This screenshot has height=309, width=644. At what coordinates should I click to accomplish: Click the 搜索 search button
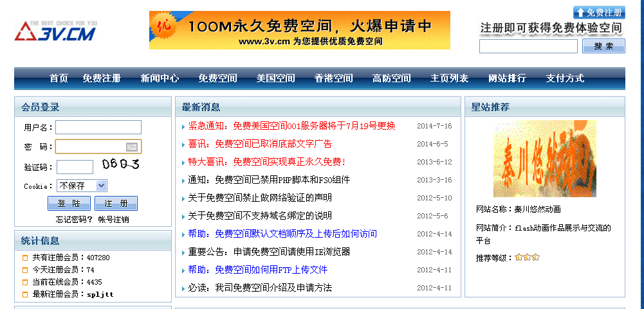[x=603, y=46]
